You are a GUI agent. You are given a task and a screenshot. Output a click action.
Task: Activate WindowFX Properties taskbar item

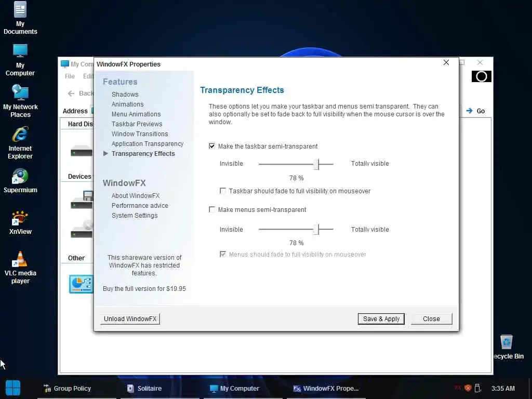[326, 389]
